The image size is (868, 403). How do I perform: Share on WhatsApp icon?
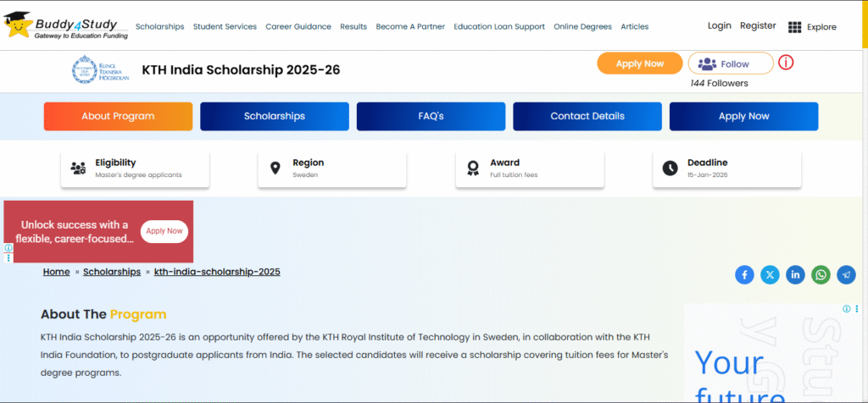(x=821, y=274)
